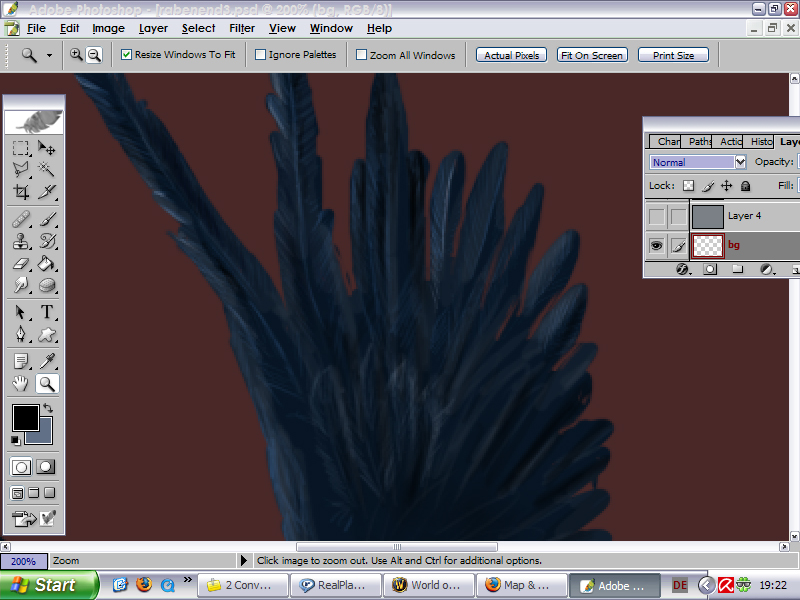Image resolution: width=800 pixels, height=600 pixels.
Task: Expand hidden Quick Launch icons chevron
Action: pos(188,579)
